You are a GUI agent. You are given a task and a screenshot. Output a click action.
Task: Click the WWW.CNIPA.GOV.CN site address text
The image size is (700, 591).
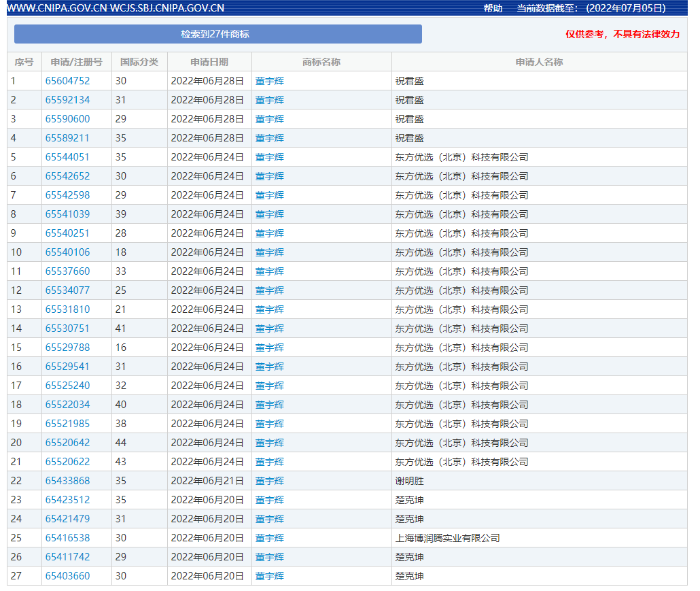pyautogui.click(x=56, y=8)
